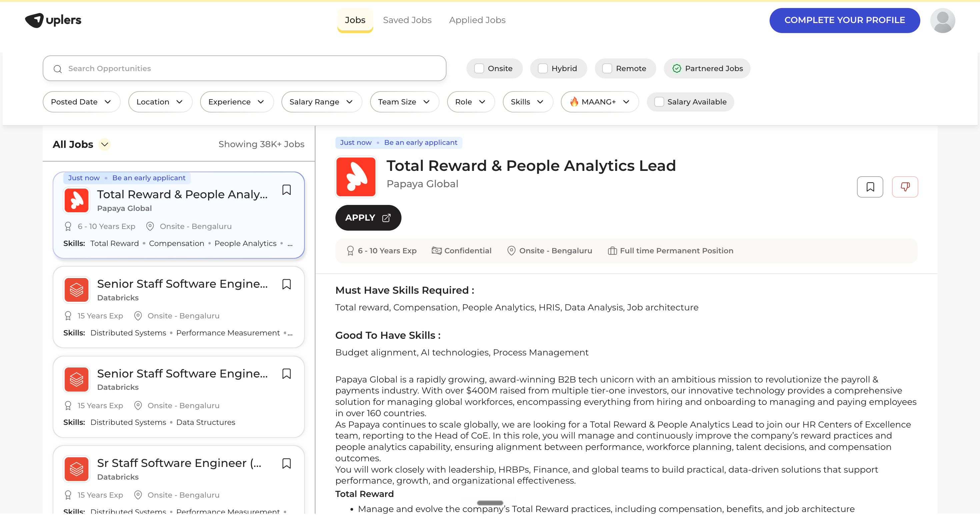
Task: Toggle the Partnered Jobs filter chip
Action: (707, 68)
